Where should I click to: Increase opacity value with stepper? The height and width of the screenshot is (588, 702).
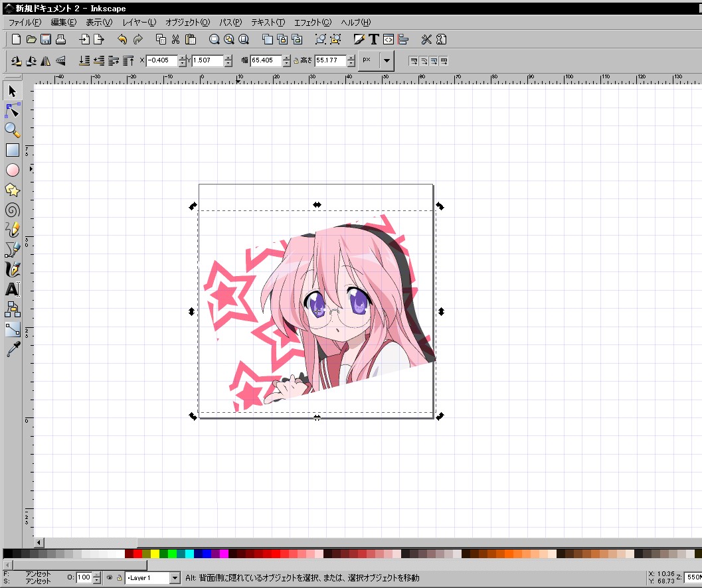click(97, 575)
